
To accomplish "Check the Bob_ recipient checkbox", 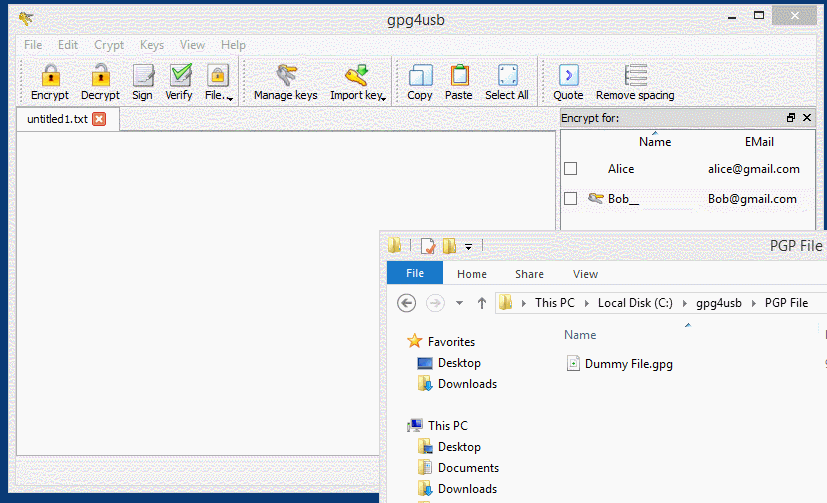I will [x=570, y=199].
